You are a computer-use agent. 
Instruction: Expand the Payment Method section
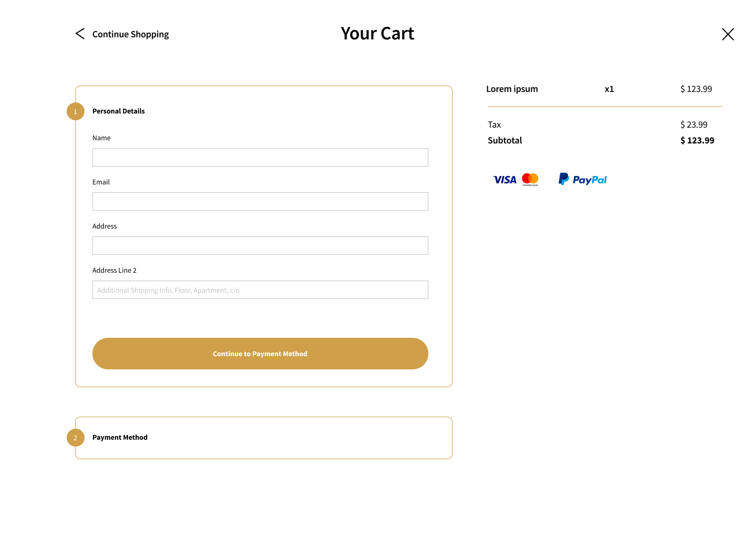tap(264, 438)
